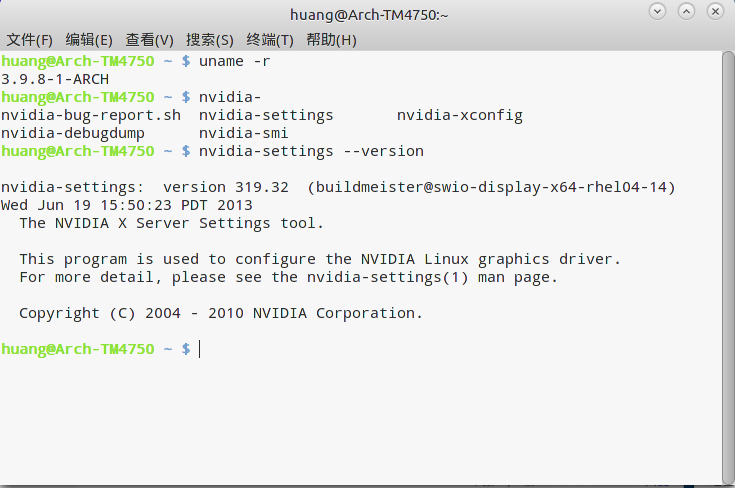
Task: Open the 文件(F) menu
Action: click(x=30, y=40)
